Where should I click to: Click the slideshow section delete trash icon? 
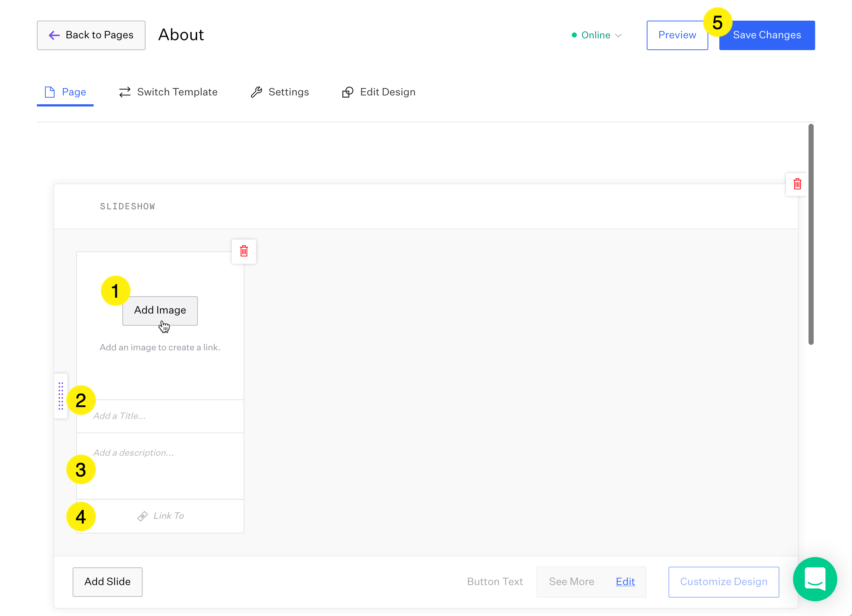coord(797,184)
